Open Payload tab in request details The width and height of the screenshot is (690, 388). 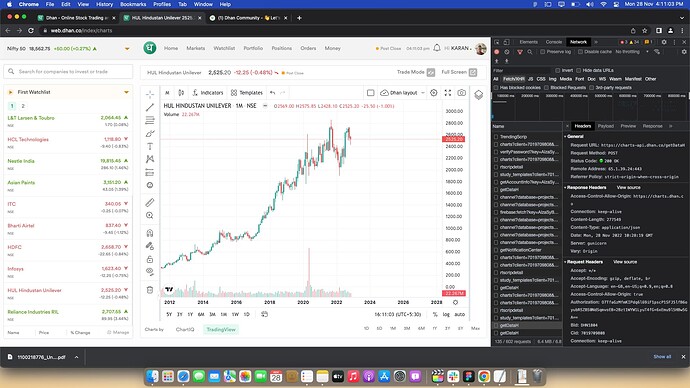coord(606,126)
